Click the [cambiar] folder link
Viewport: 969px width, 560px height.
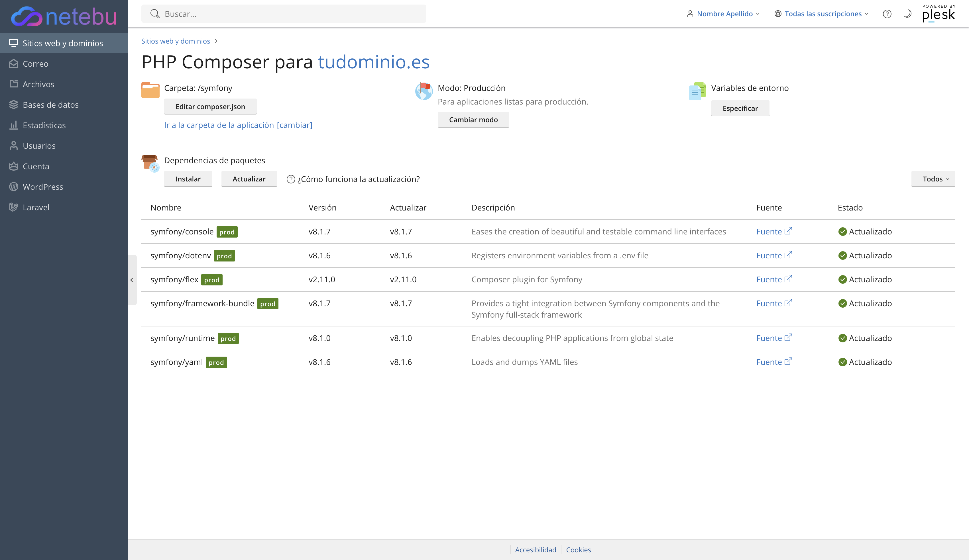(x=294, y=125)
